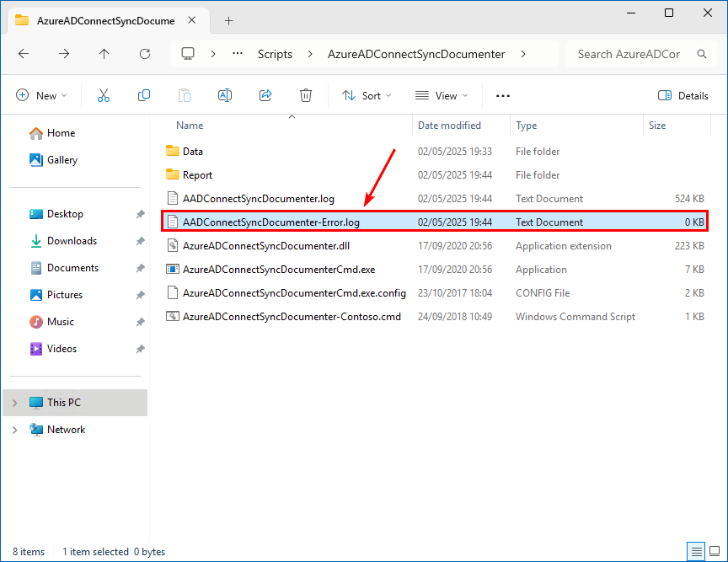Open the View dropdown menu
Image resolution: width=728 pixels, height=562 pixels.
[x=441, y=96]
